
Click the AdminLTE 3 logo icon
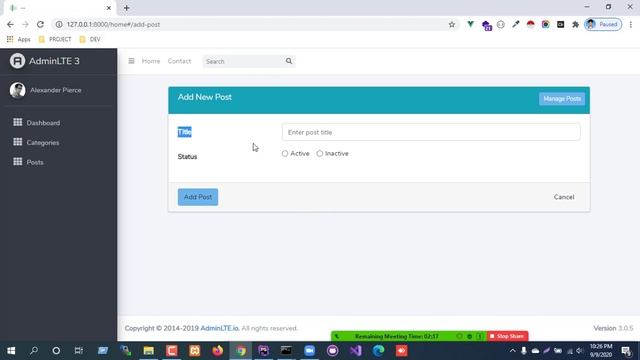(18, 61)
